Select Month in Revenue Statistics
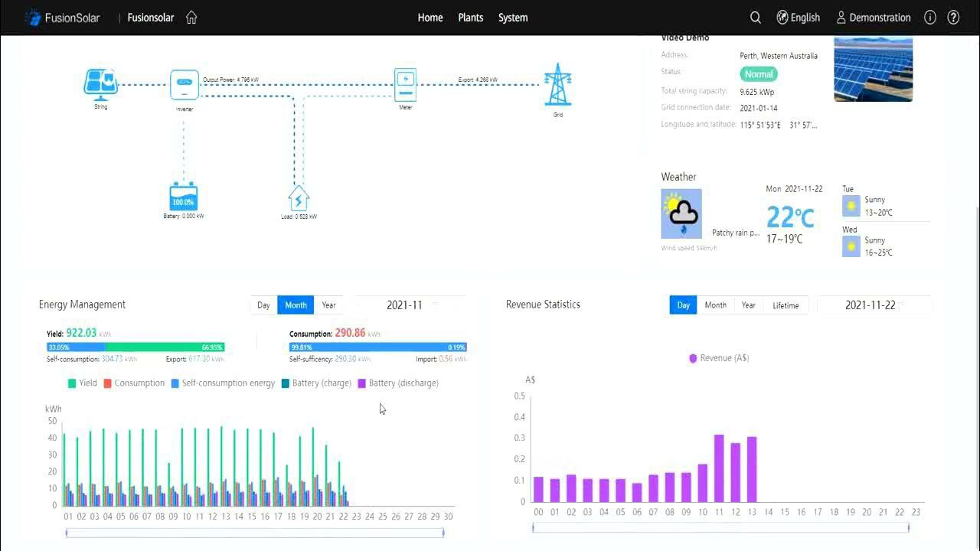Viewport: 980px width, 551px height. click(x=715, y=305)
